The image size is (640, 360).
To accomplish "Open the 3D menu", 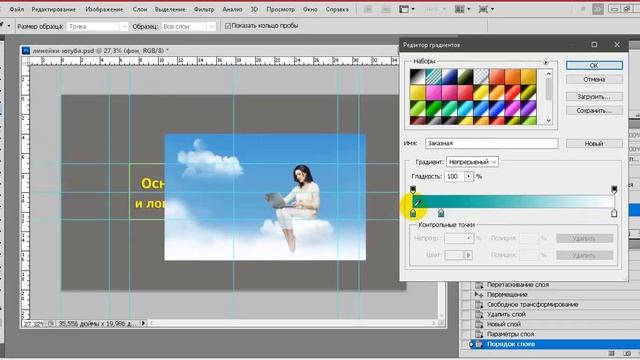I will [x=254, y=9].
